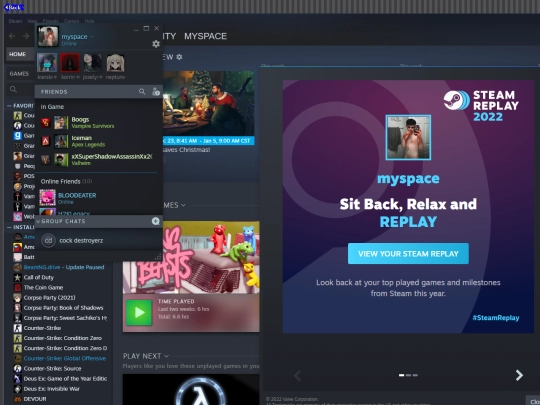The height and width of the screenshot is (405, 540).
Task: Open the cd group chat avatar
Action: coord(48,240)
